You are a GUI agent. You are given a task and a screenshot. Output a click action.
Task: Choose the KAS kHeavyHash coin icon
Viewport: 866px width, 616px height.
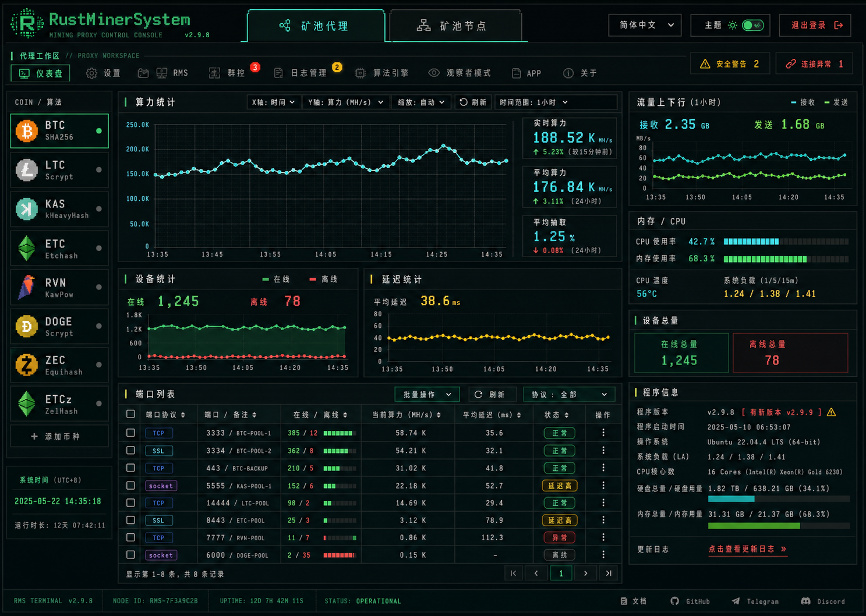(x=26, y=209)
